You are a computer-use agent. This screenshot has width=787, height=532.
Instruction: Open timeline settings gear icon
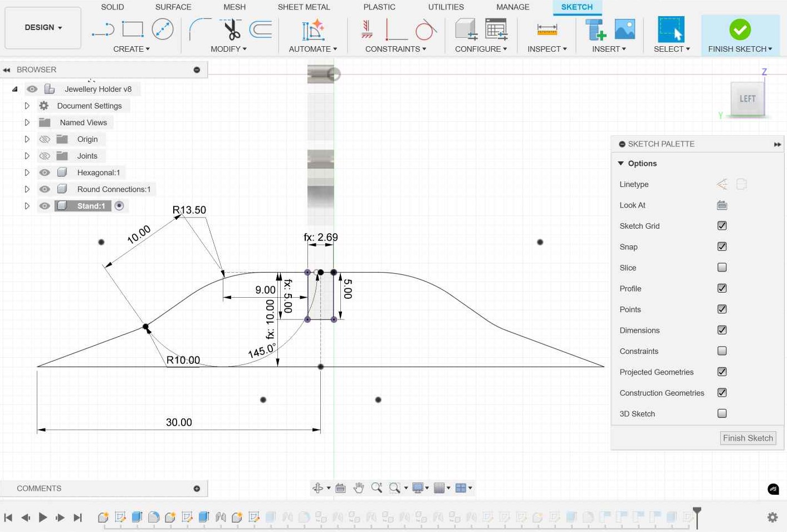pyautogui.click(x=773, y=518)
